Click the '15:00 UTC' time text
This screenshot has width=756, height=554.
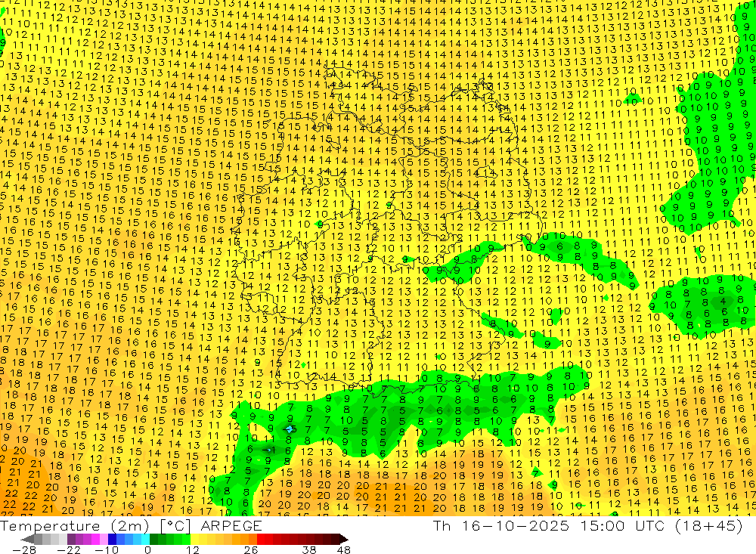tap(621, 526)
